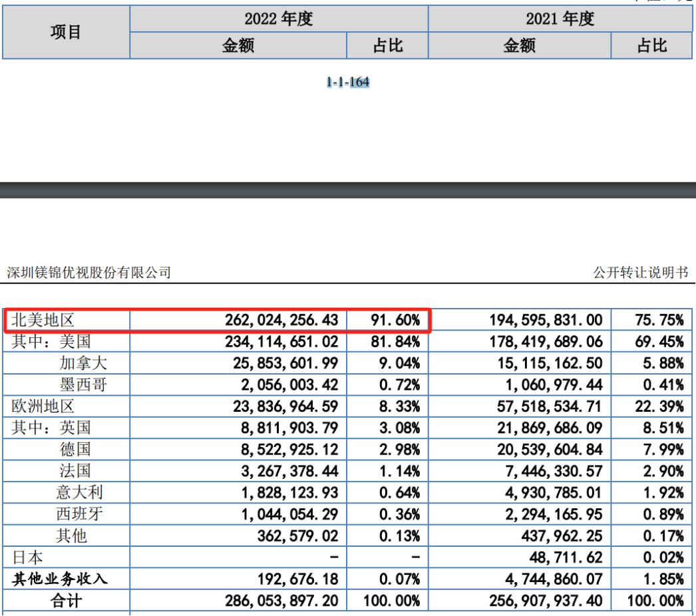The width and height of the screenshot is (696, 616).
Task: Click 金额 header under 2022 年度
Action: [x=238, y=45]
